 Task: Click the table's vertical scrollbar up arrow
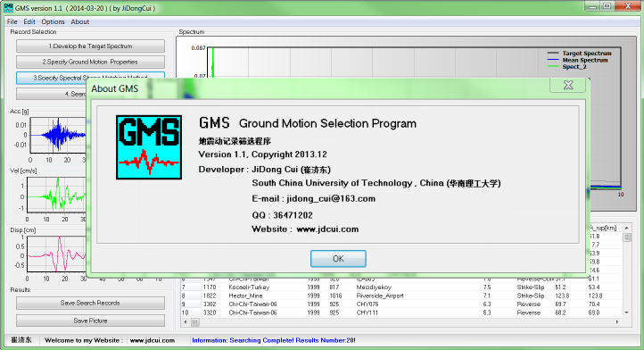[x=626, y=228]
